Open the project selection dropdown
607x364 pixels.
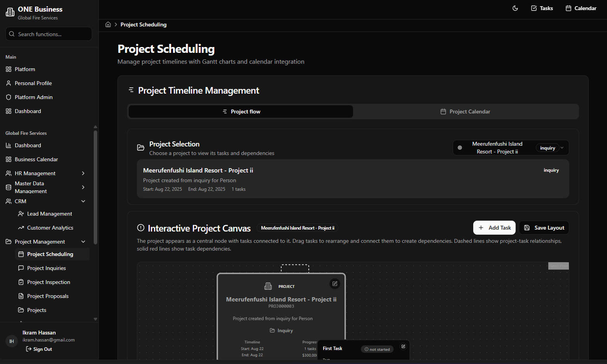(511, 148)
